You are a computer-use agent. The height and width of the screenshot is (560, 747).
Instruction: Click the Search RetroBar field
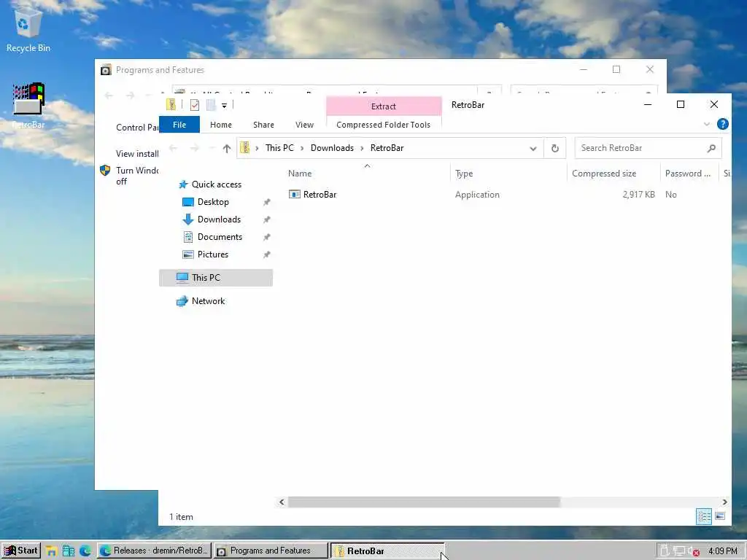(648, 148)
